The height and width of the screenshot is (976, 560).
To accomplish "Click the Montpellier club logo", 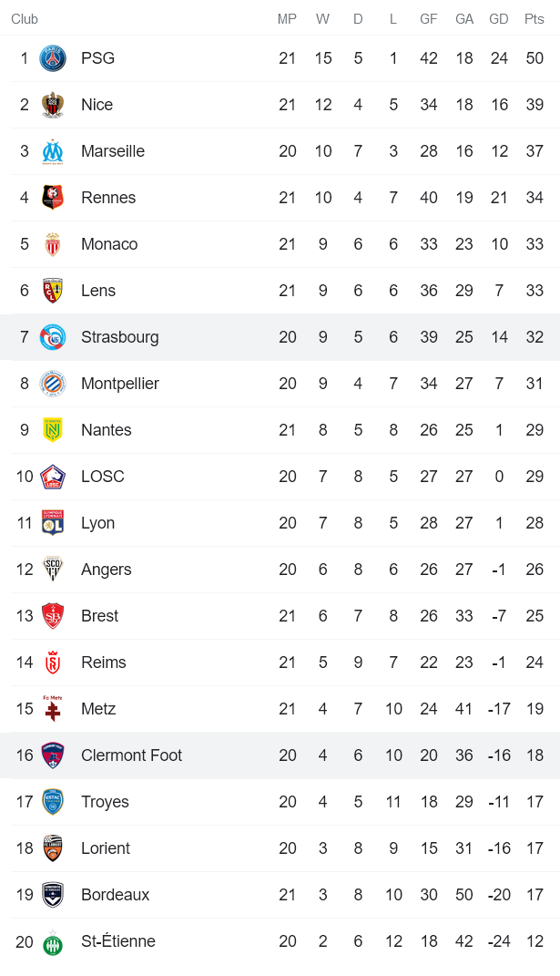I will [x=53, y=384].
